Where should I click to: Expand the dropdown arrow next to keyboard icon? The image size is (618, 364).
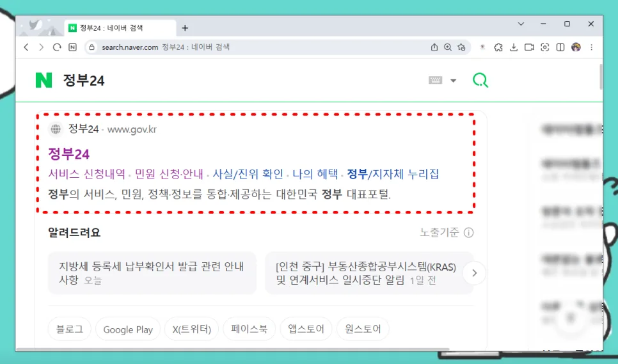[x=453, y=81]
